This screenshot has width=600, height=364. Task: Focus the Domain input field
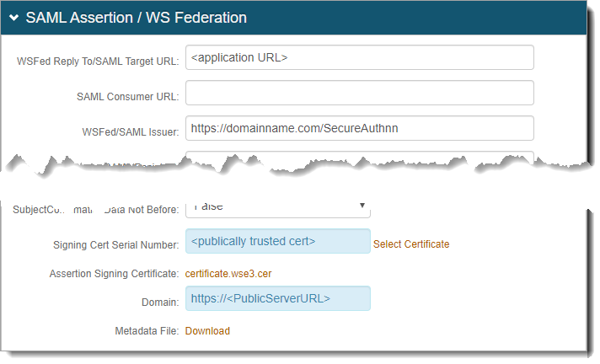point(277,299)
